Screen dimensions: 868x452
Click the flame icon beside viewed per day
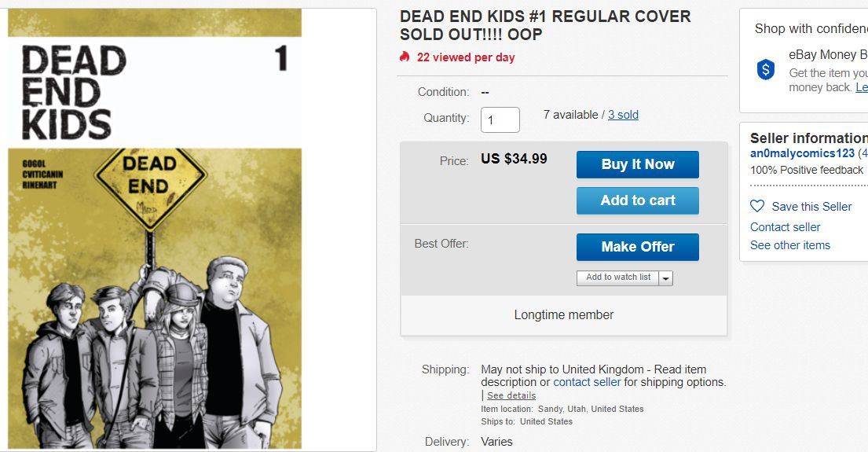point(405,57)
